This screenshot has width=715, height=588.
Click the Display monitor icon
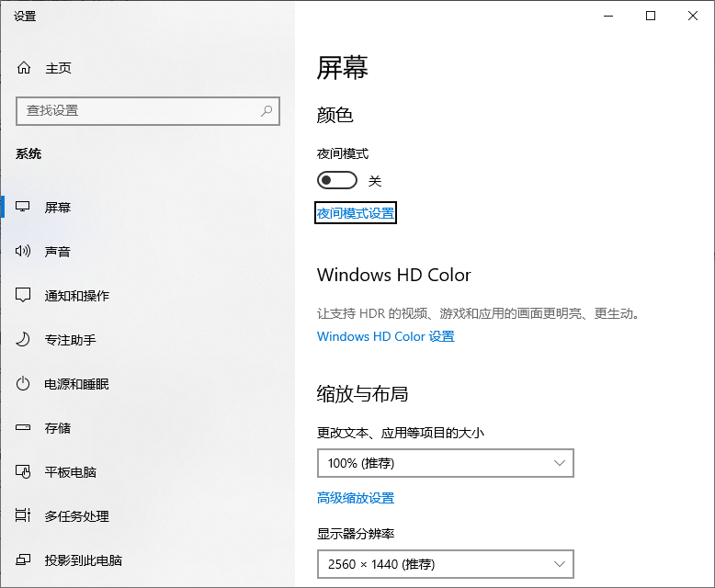24,208
